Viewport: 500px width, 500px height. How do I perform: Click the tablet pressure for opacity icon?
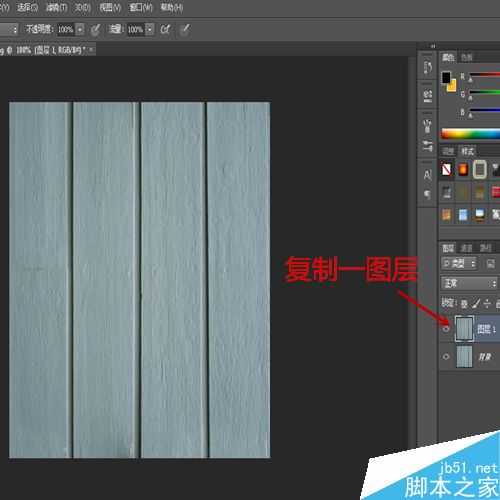pos(96,30)
